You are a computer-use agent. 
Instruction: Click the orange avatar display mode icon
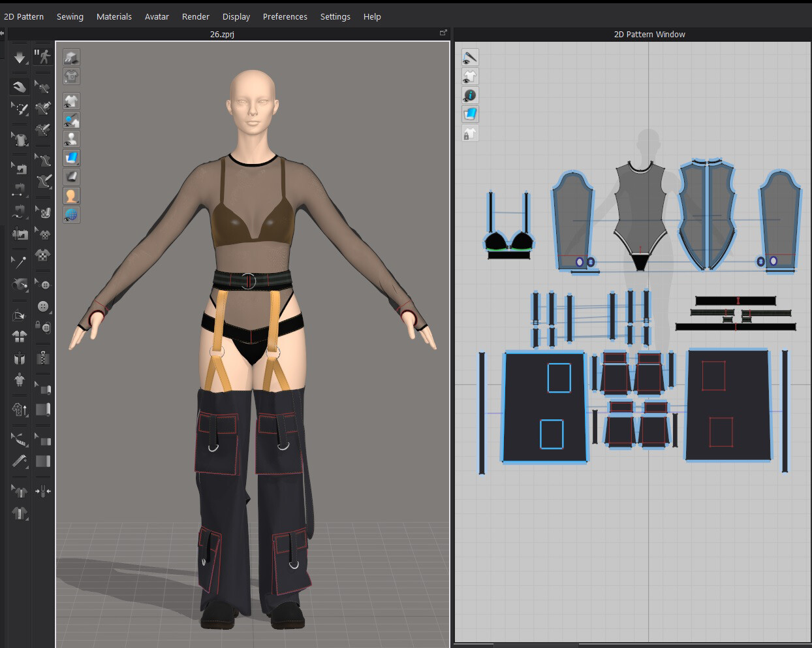(71, 195)
